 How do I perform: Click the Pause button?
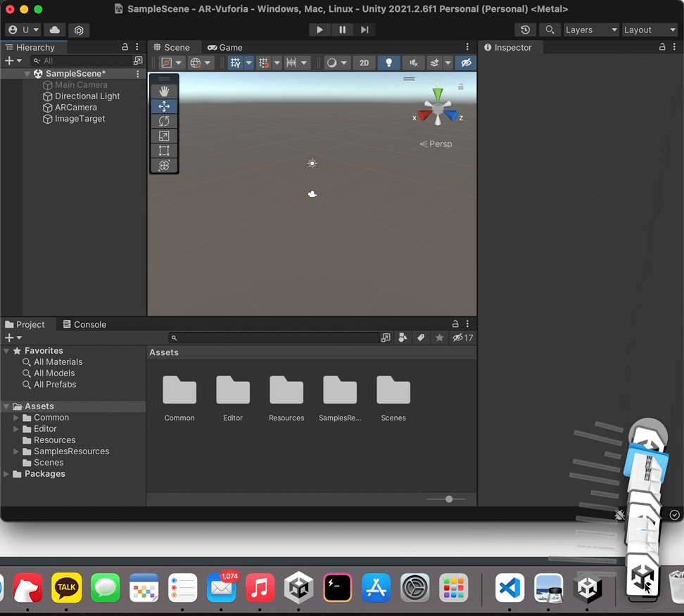click(342, 30)
